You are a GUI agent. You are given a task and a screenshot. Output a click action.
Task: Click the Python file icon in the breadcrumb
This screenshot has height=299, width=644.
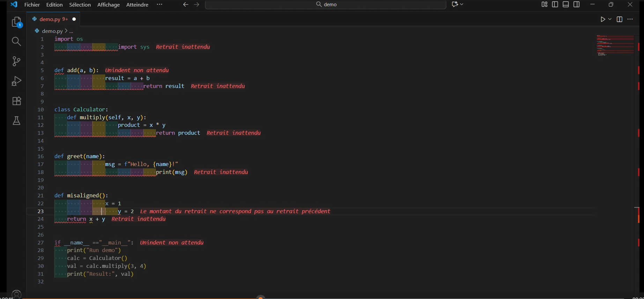pos(37,31)
